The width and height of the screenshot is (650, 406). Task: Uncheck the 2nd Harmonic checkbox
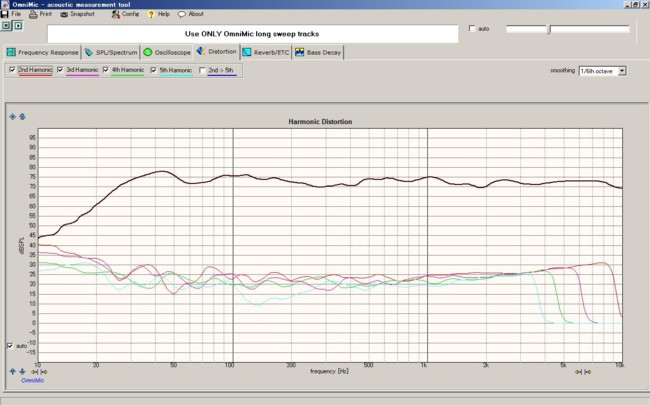point(12,70)
